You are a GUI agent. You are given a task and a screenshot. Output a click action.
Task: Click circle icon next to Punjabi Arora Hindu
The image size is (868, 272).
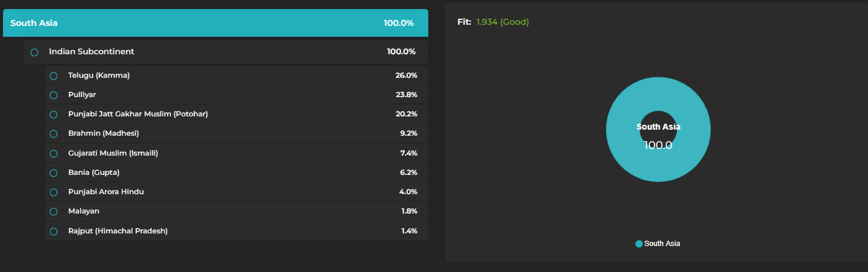coord(54,192)
